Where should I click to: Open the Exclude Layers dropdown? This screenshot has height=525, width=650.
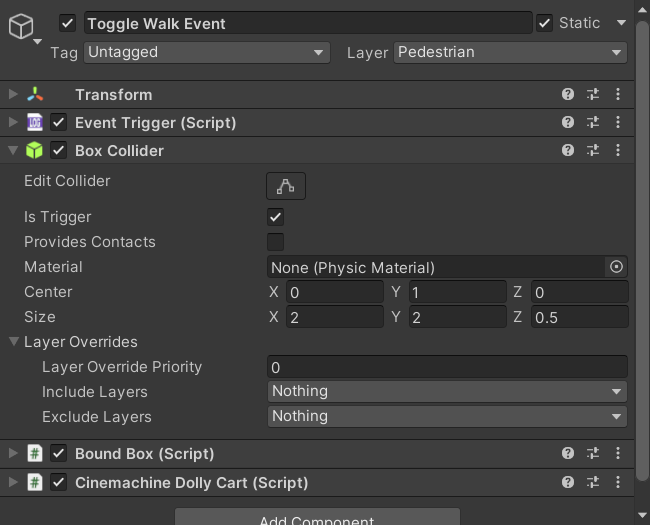point(447,416)
